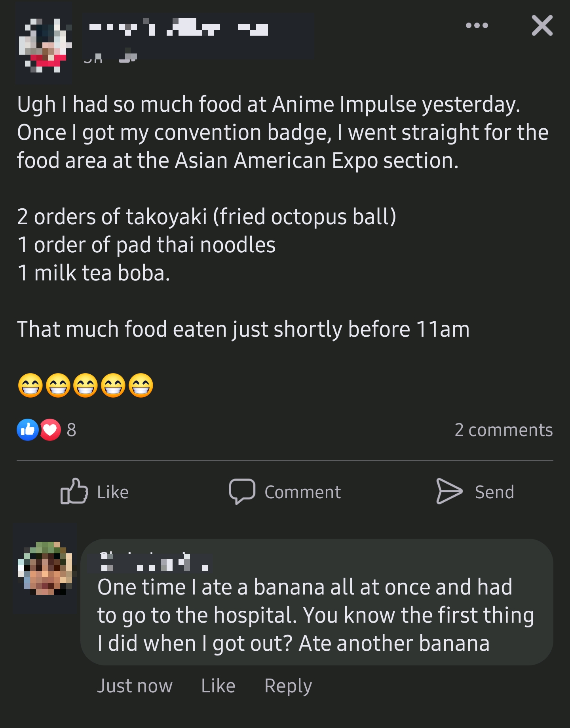Reply to the banana comment
This screenshot has height=728, width=570.
click(x=289, y=686)
